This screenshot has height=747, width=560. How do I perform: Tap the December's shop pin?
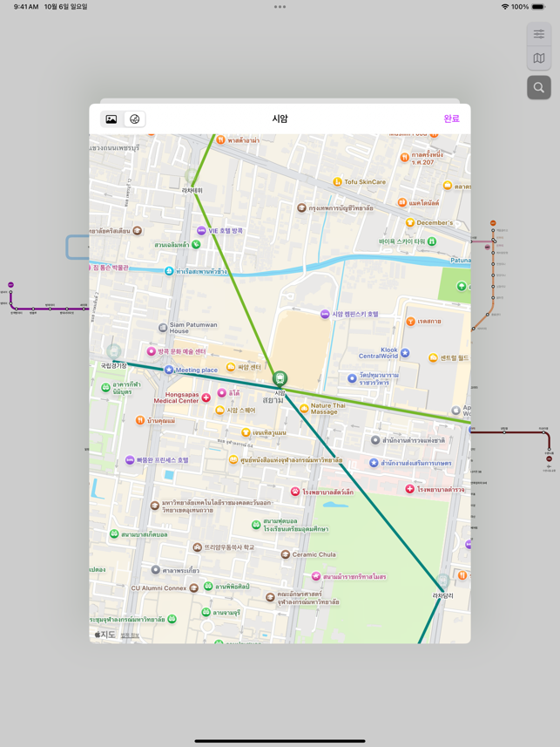(410, 222)
